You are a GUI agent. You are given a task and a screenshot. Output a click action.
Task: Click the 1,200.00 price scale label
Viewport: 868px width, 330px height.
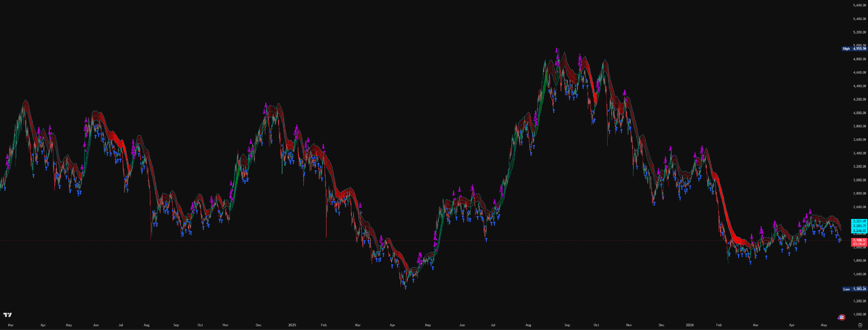point(859,301)
